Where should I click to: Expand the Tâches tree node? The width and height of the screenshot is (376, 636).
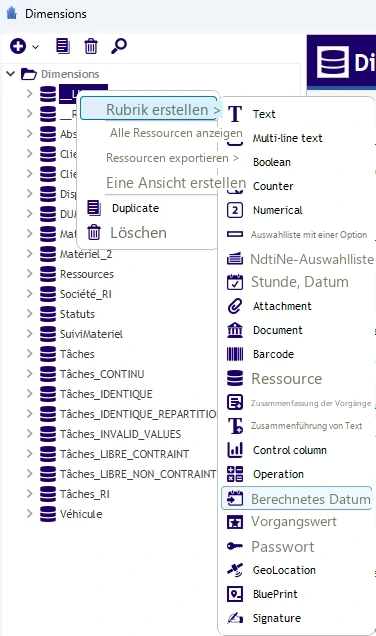30,354
